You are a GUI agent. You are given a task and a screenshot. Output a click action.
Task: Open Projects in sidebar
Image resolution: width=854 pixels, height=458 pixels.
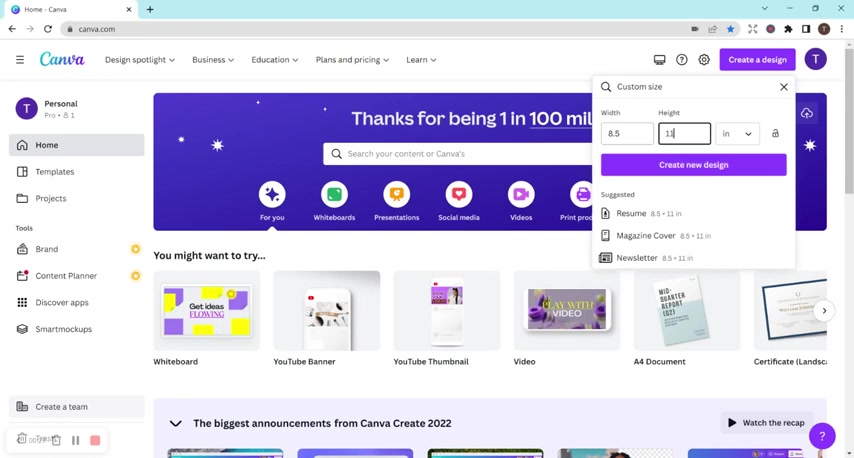pos(77,198)
